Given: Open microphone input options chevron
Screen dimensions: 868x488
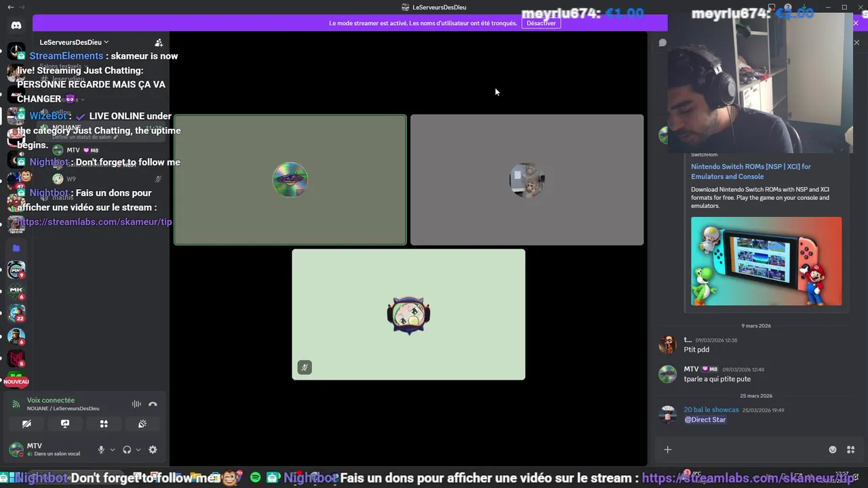Looking at the screenshot, I should (112, 449).
